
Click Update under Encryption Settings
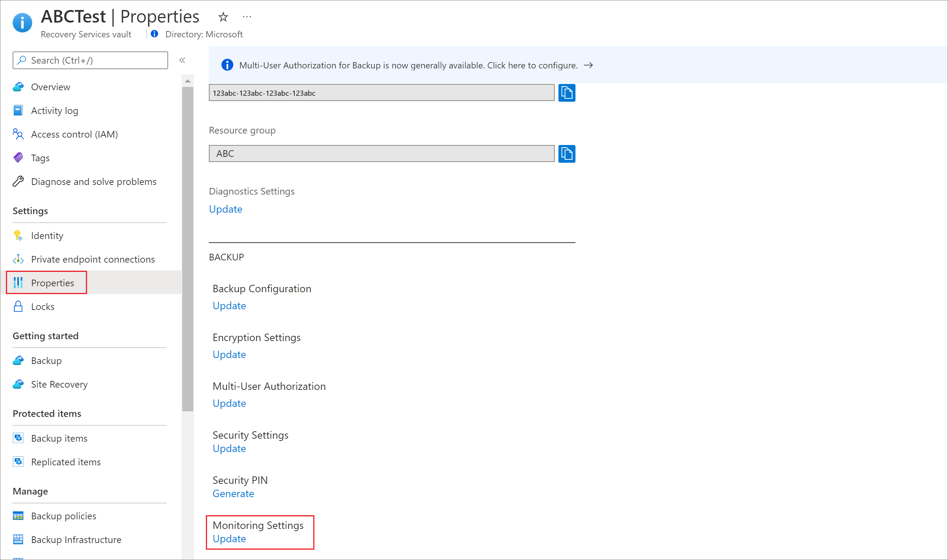pos(229,354)
